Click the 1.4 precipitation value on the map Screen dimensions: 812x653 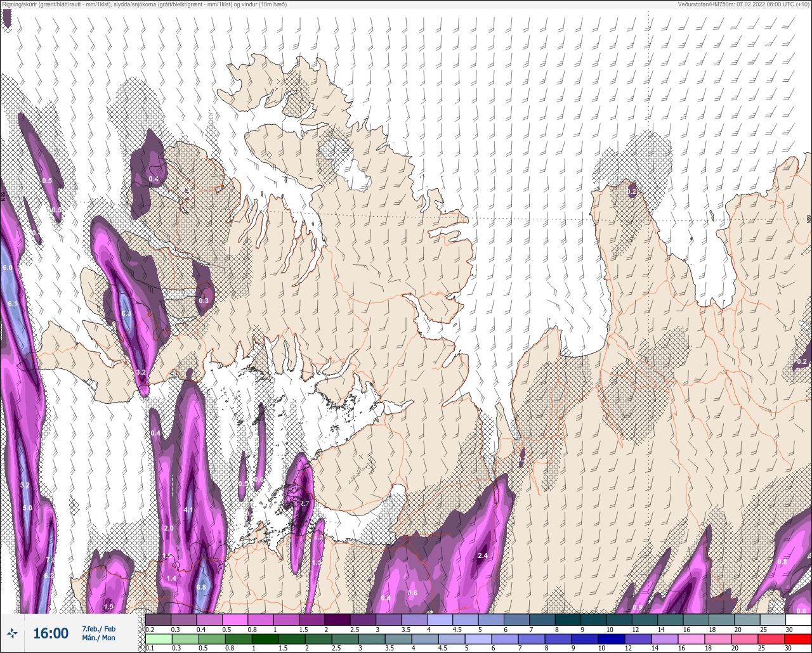(171, 578)
